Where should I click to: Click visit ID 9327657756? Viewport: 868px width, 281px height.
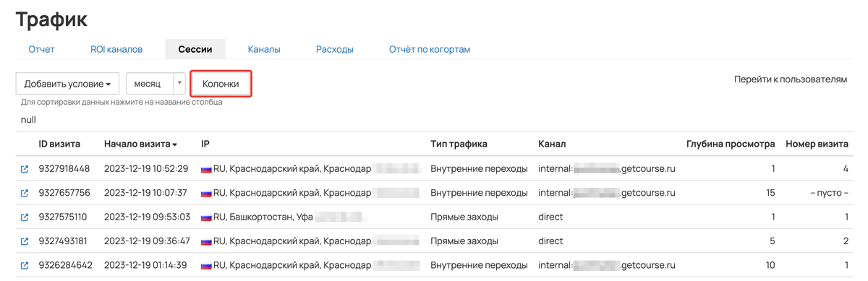pos(64,193)
